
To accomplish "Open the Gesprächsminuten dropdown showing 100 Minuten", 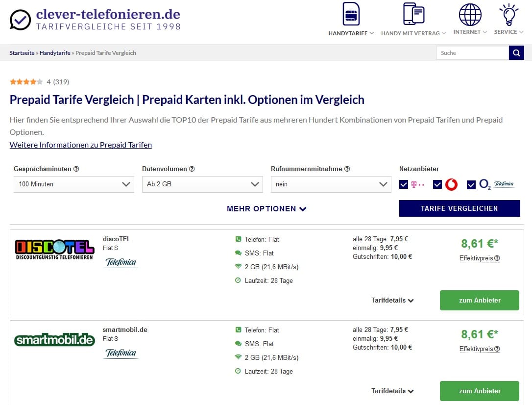I will (x=74, y=184).
